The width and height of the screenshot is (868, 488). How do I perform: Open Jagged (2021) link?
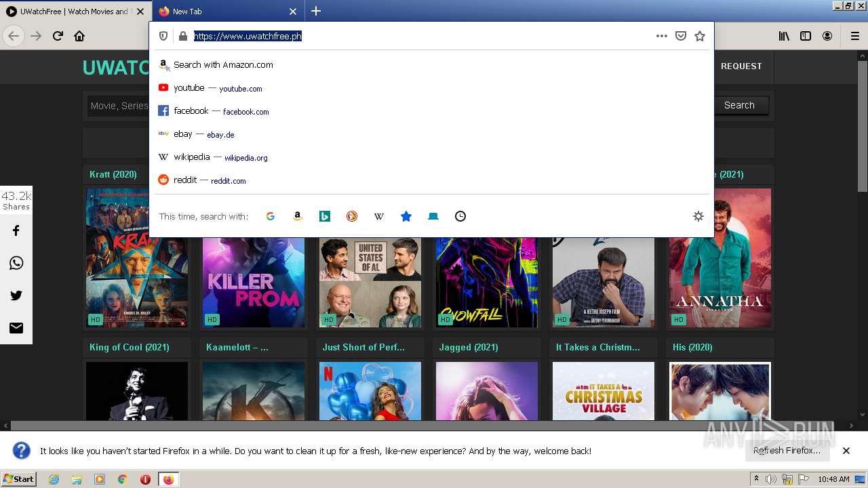[x=469, y=347]
